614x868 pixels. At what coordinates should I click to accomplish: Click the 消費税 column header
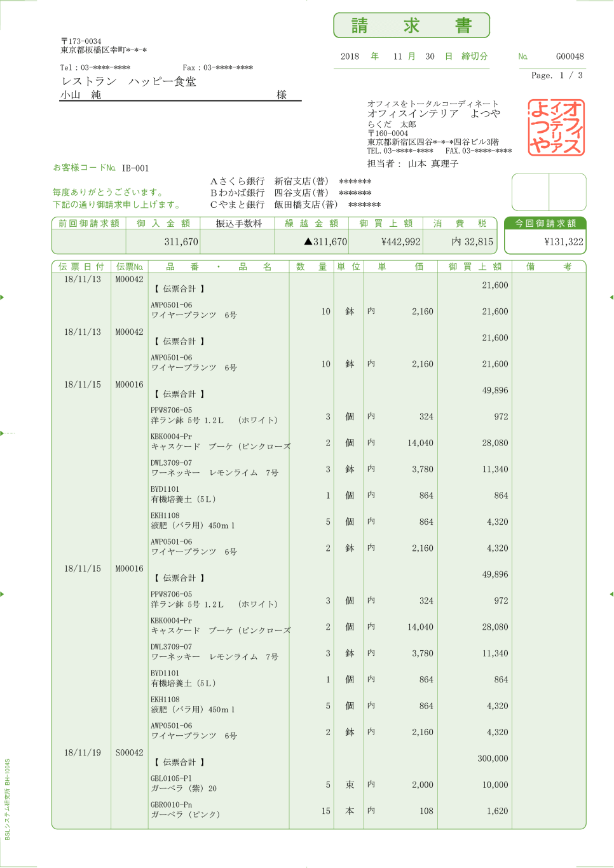460,224
